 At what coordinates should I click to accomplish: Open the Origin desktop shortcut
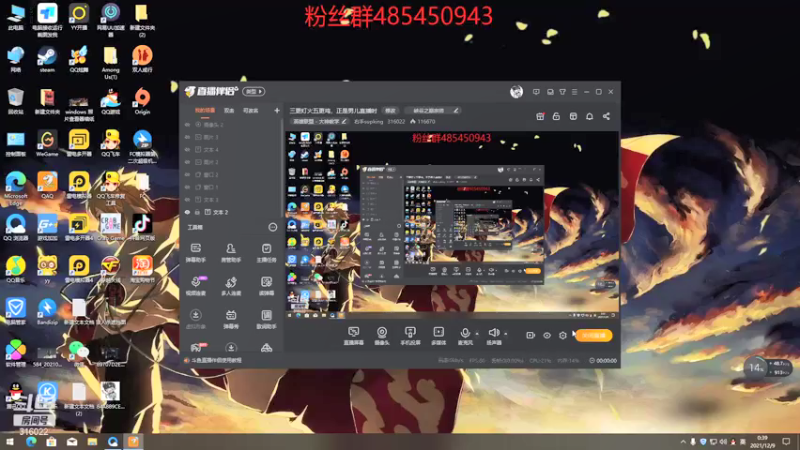point(142,102)
